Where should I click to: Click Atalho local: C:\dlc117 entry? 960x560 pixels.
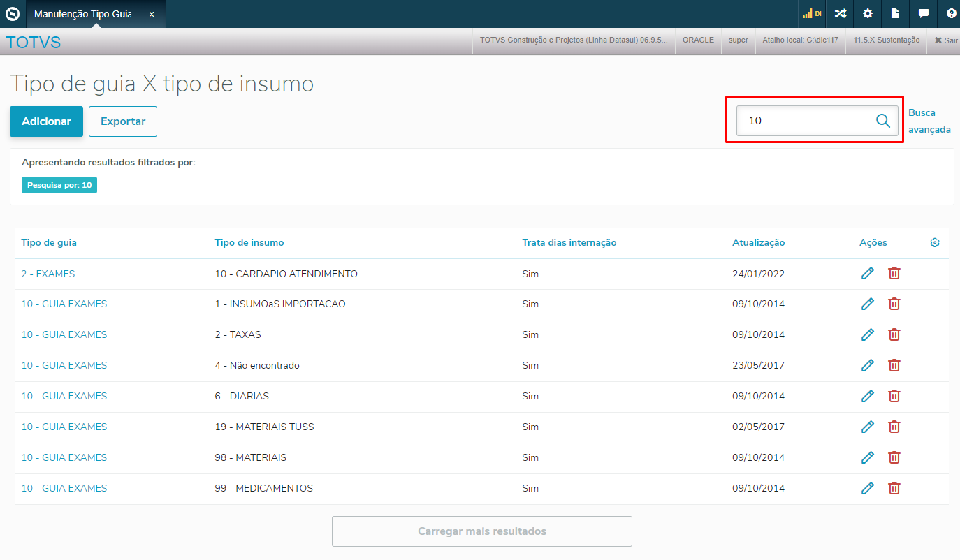tap(801, 40)
